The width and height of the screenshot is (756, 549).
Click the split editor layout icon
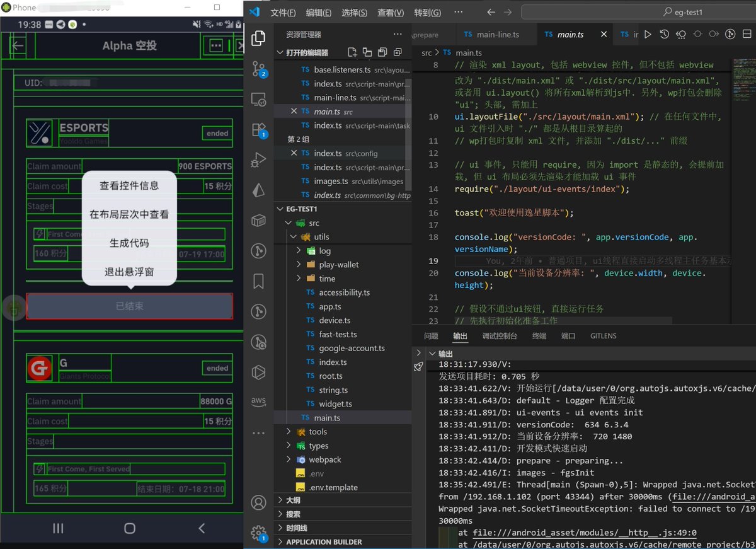(747, 35)
